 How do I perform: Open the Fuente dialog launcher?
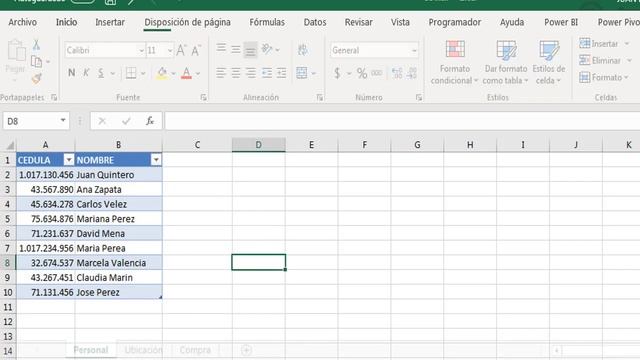pos(203,98)
